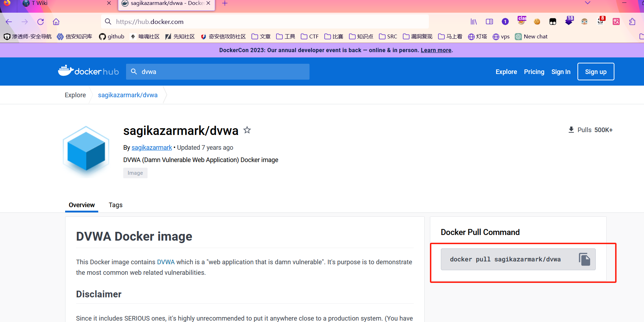644x322 pixels.
Task: Open the Pricing page
Action: click(534, 72)
